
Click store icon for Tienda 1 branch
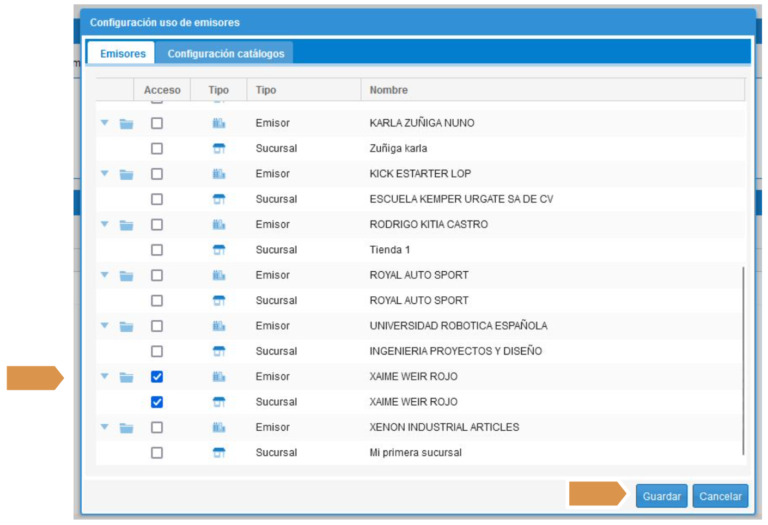[x=219, y=250]
